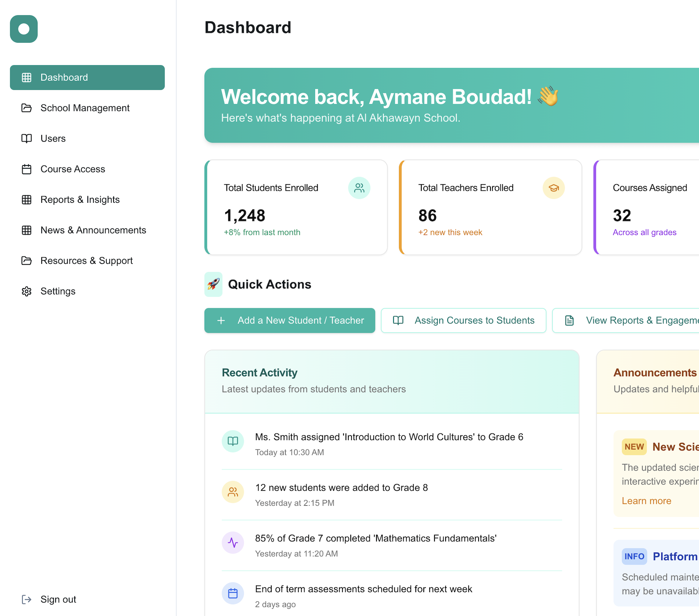Screen dimensions: 699x616
Task: Click Add a New Student / Teacher
Action: pos(290,320)
